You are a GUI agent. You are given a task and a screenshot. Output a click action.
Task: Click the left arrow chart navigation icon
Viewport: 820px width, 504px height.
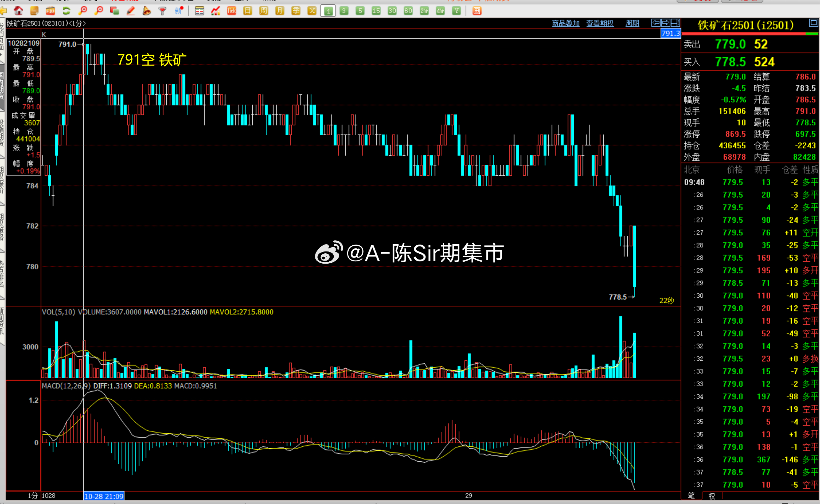click(x=656, y=23)
